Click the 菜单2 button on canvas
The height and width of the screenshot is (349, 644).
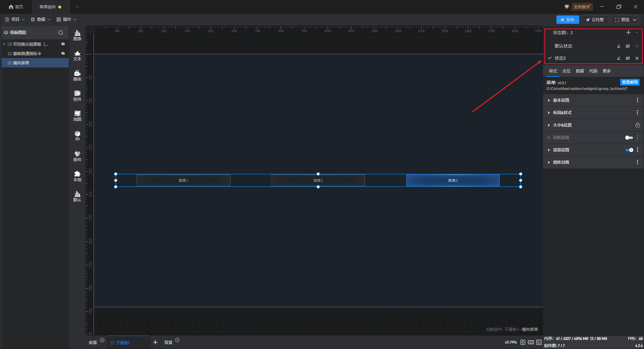[x=318, y=181]
